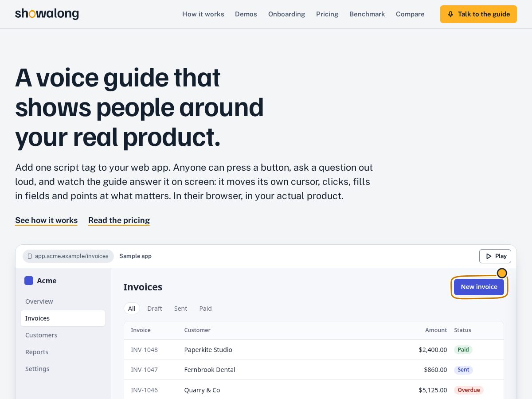This screenshot has width=532, height=399.
Task: Go to the Onboarding page
Action: (286, 14)
